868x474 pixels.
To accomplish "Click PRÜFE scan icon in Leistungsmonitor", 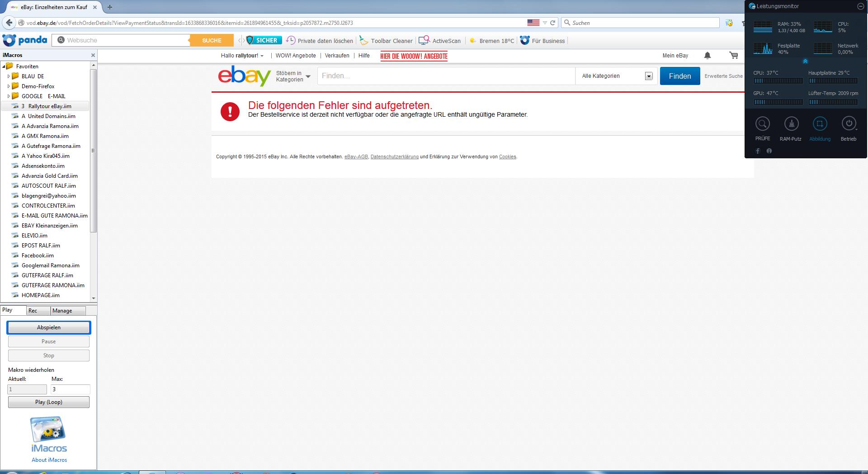I will (763, 123).
